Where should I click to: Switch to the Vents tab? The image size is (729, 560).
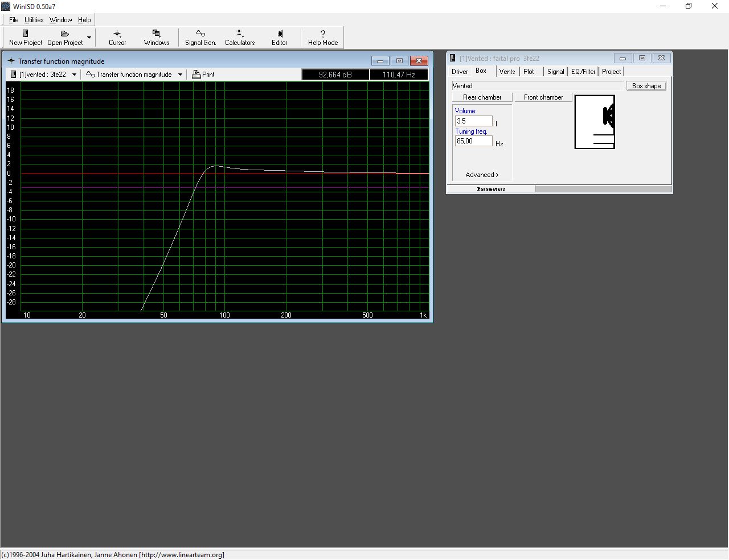507,72
